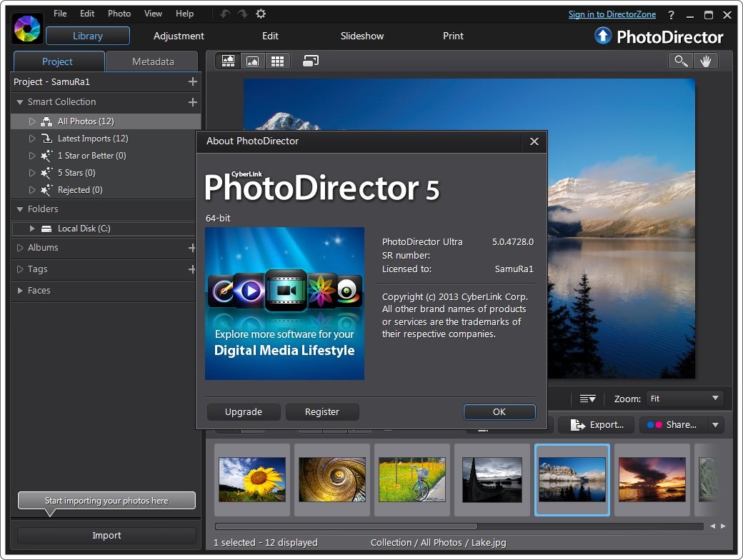The image size is (743, 560).
Task: Expand the All Photos (12) item
Action: tap(31, 121)
